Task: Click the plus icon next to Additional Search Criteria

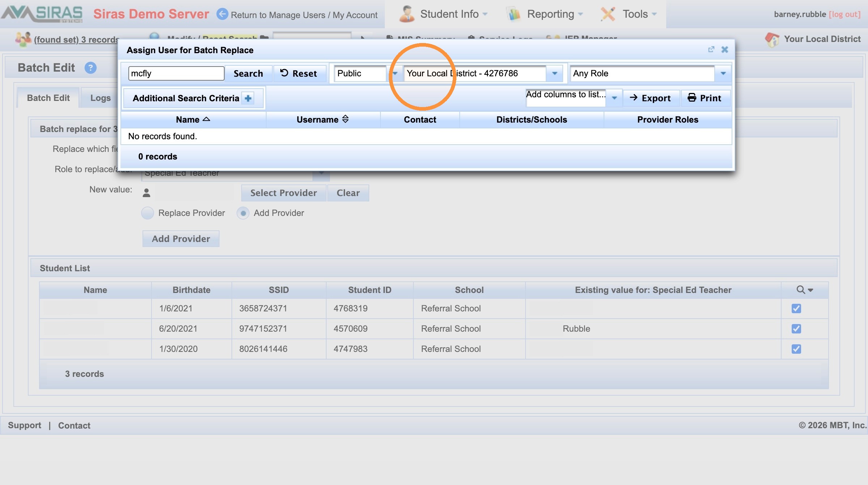Action: 248,98
